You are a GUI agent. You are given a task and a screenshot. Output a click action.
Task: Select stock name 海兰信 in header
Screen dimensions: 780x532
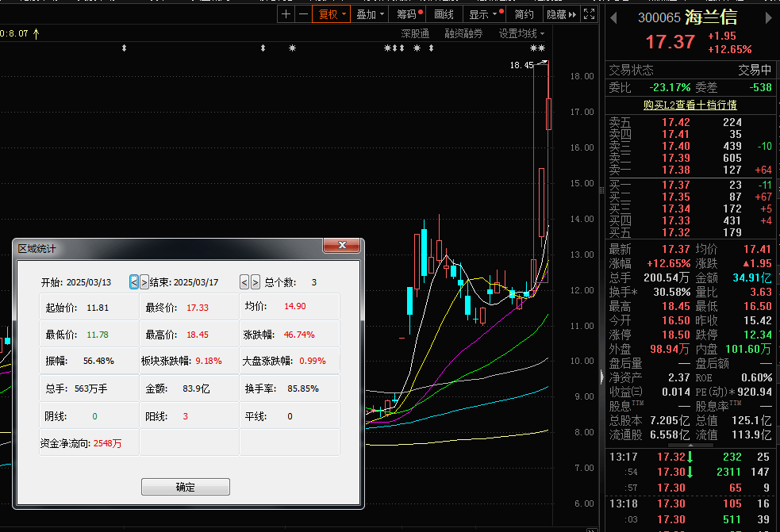[711, 17]
